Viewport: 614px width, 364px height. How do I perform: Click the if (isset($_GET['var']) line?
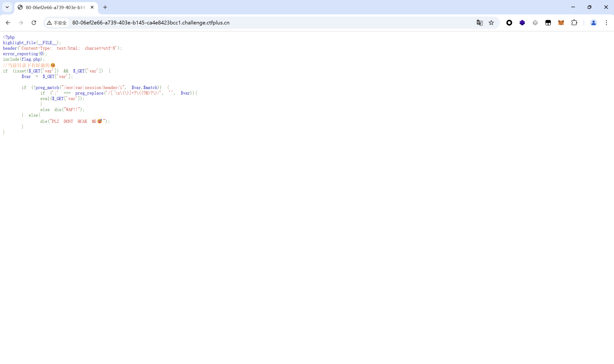[57, 71]
